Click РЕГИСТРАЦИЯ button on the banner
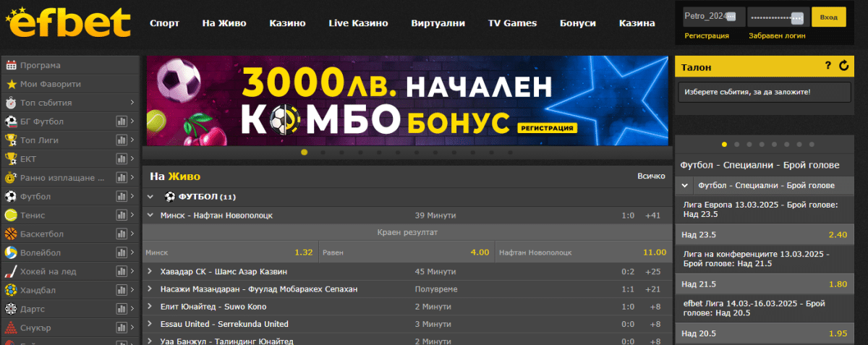868x345 pixels. (548, 128)
